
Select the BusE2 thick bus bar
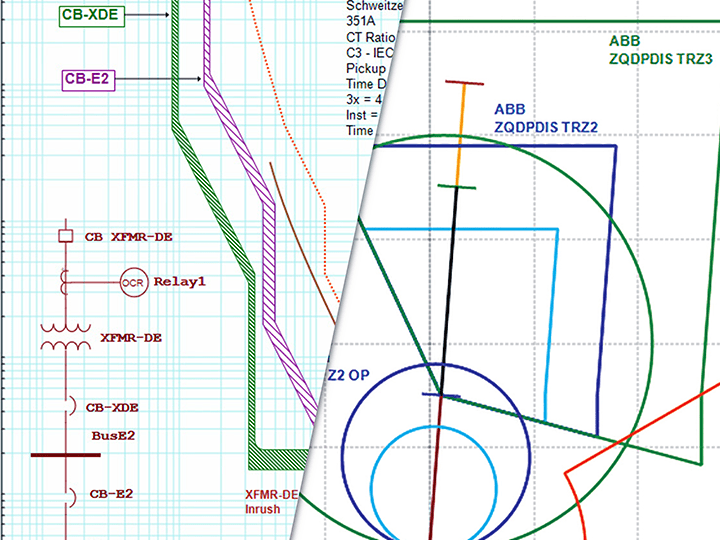click(66, 455)
